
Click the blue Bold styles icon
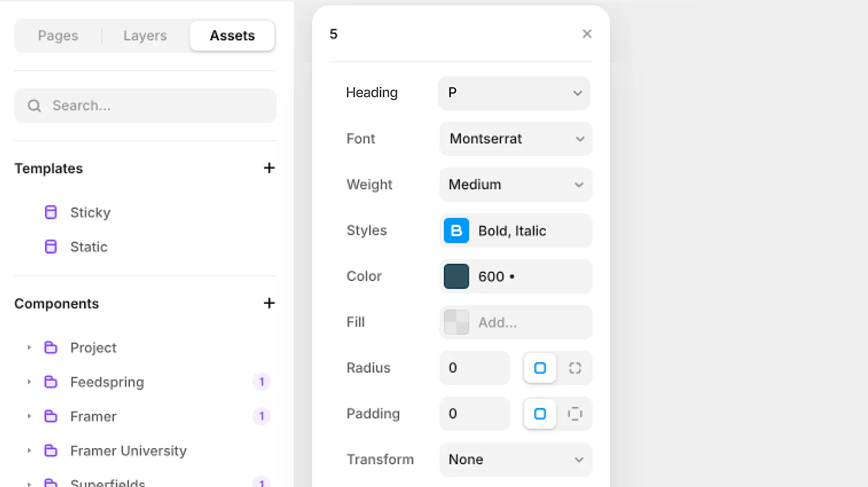coord(455,231)
